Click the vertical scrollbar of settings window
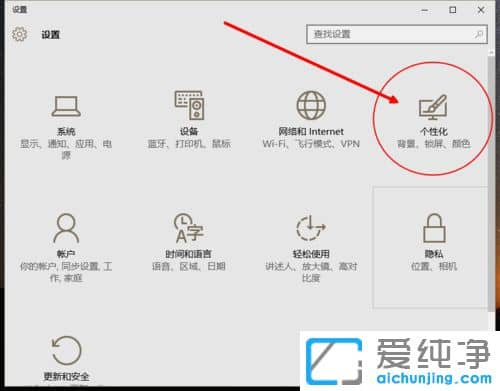Screen dimensions: 500x391 click(491, 183)
